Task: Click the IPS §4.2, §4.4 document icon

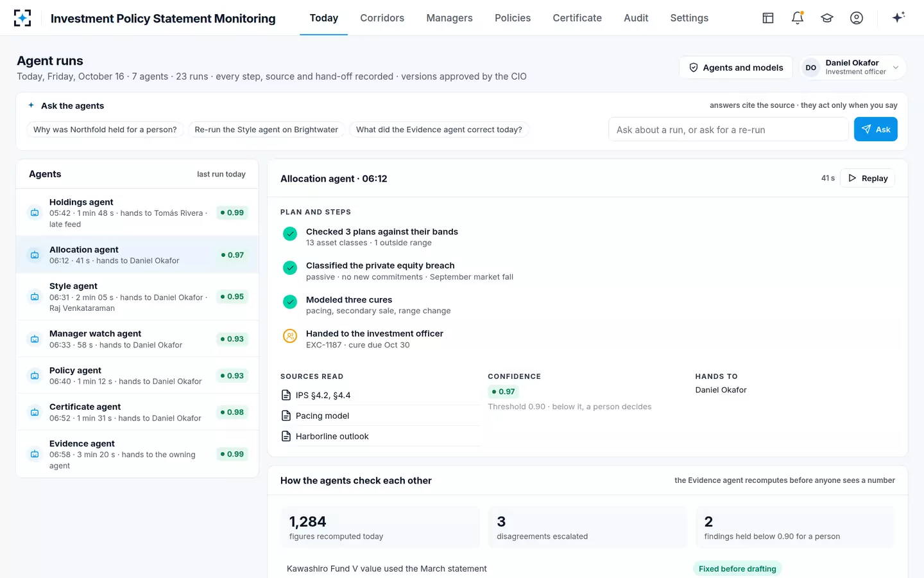Action: tap(286, 395)
